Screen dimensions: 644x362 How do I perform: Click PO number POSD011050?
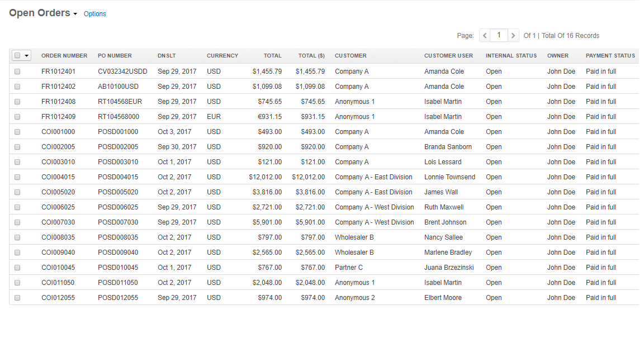118,283
